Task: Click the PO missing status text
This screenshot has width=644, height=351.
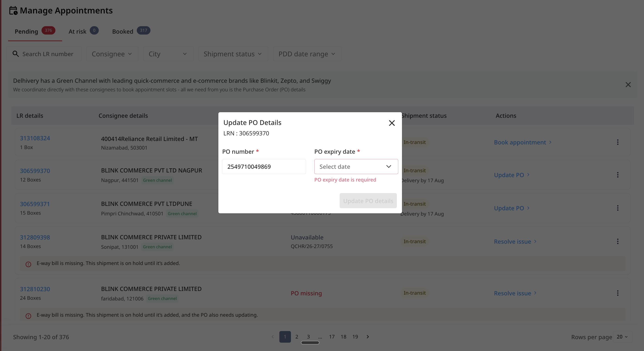Action: click(x=306, y=293)
